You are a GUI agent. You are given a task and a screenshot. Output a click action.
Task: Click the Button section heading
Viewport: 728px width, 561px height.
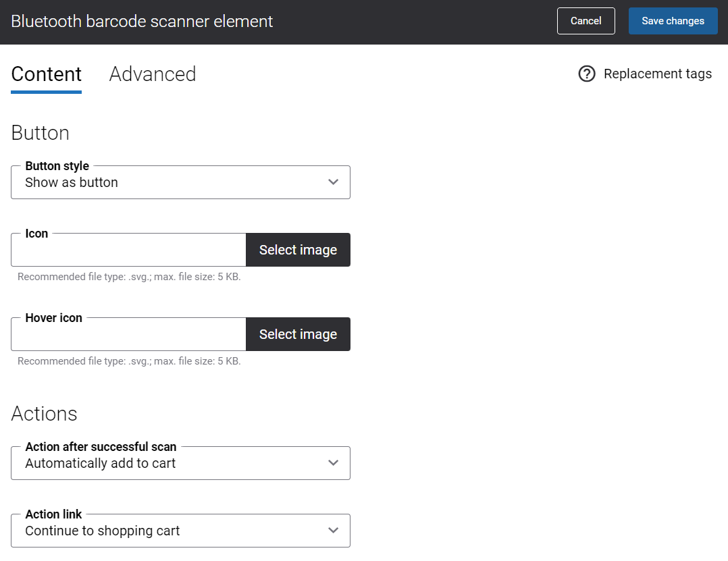tap(40, 133)
